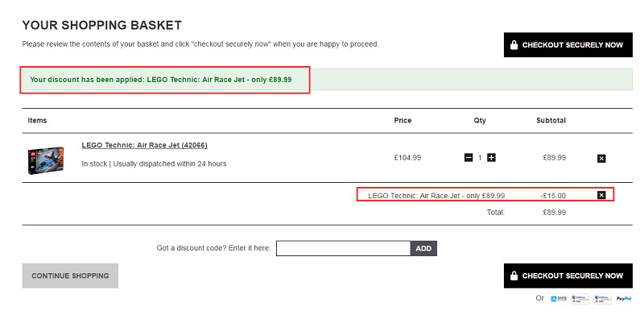The image size is (644, 315).
Task: Click the padlock icon in the bottom checkout button
Action: click(x=514, y=276)
